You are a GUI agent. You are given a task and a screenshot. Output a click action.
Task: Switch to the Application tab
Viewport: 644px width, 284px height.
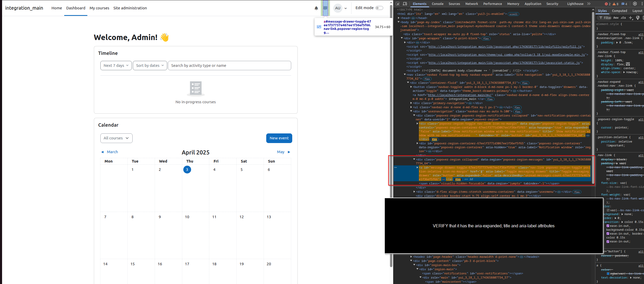533,4
